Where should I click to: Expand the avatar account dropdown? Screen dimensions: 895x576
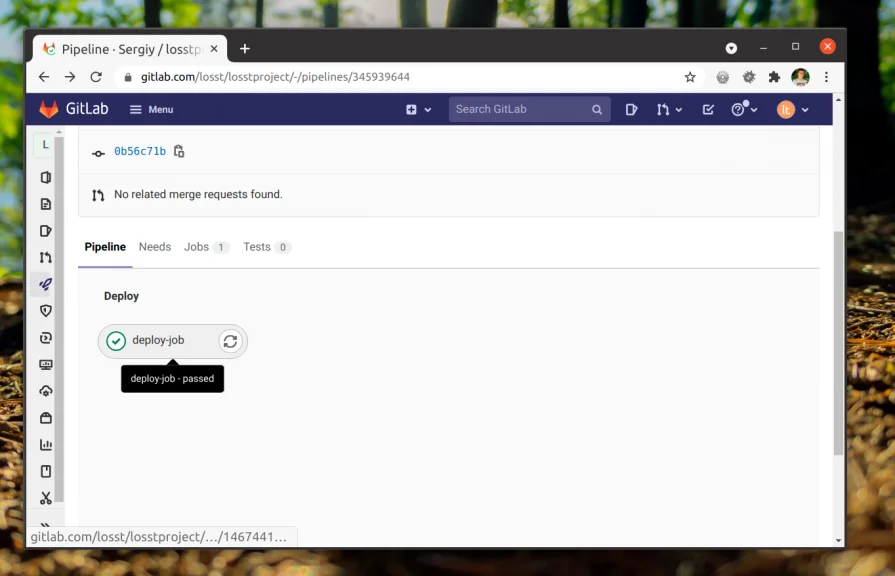[x=790, y=110]
